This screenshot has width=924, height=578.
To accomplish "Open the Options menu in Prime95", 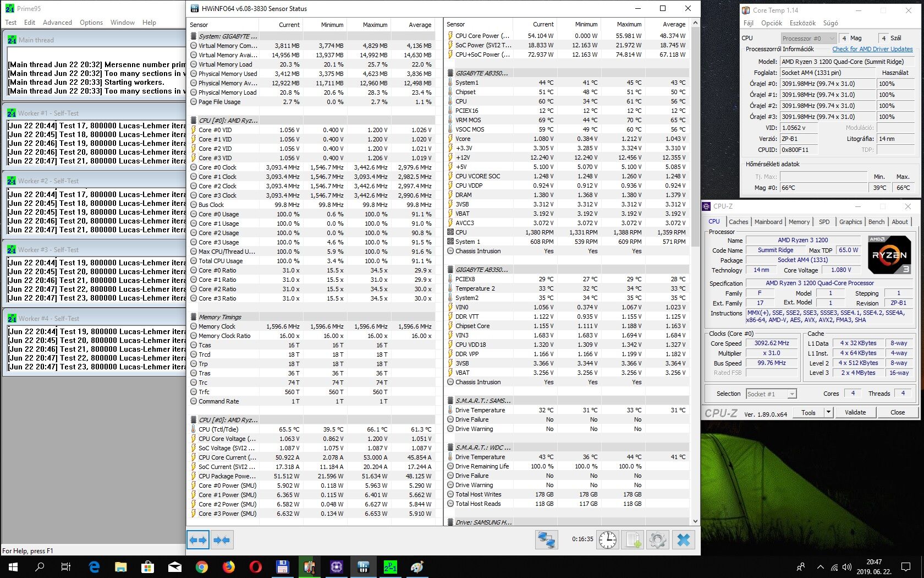I will pyautogui.click(x=91, y=23).
